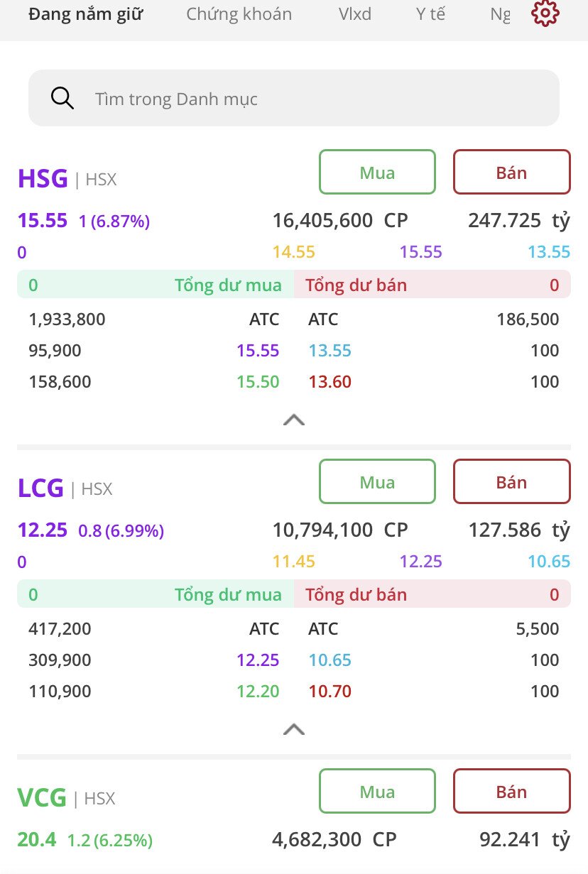Tap Bán to sell LCG
The height and width of the screenshot is (874, 588).
coord(511,482)
